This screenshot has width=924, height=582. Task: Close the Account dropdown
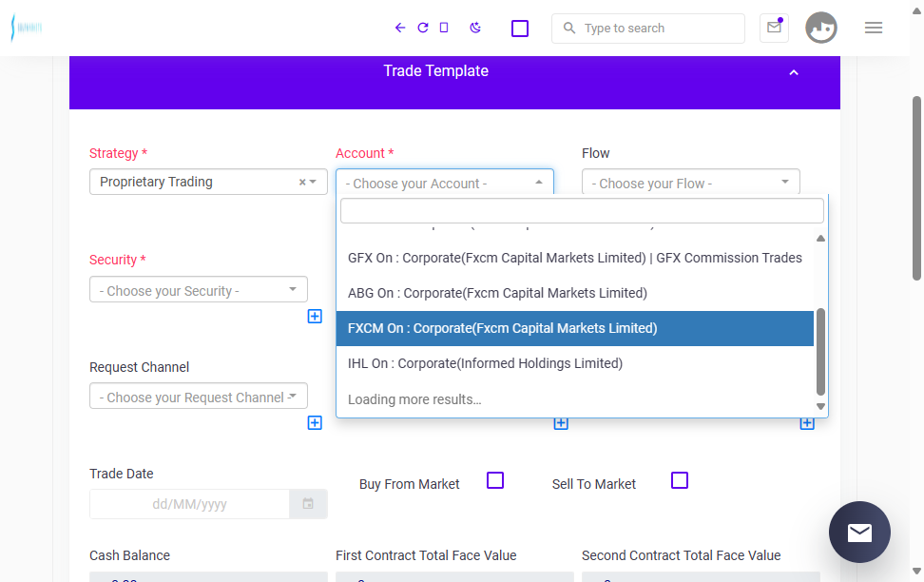pos(445,183)
